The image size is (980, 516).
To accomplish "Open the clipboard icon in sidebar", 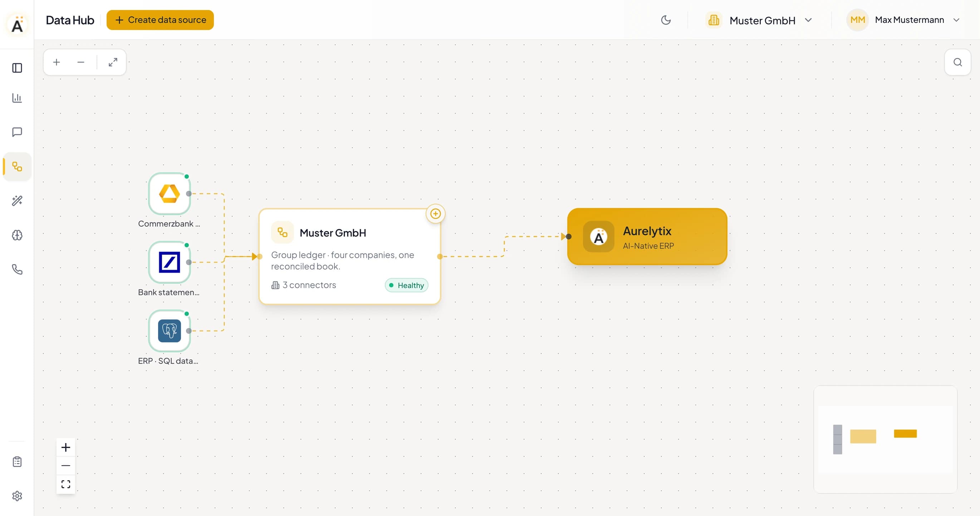I will 17,462.
